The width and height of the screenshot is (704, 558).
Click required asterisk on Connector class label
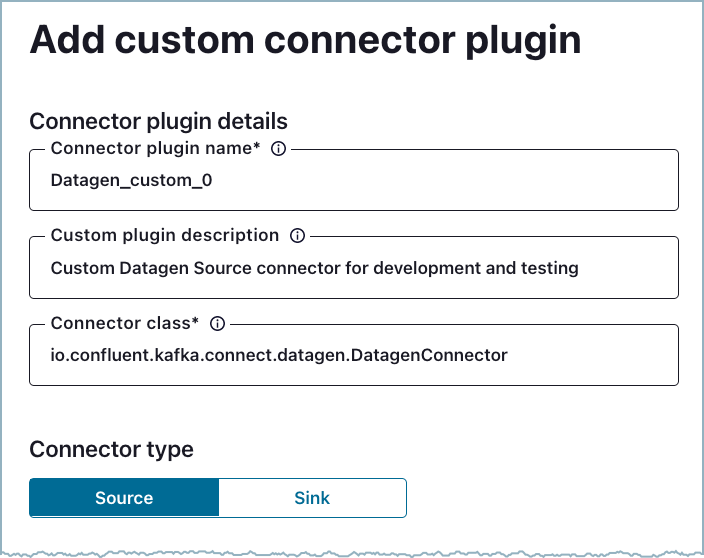tap(196, 322)
